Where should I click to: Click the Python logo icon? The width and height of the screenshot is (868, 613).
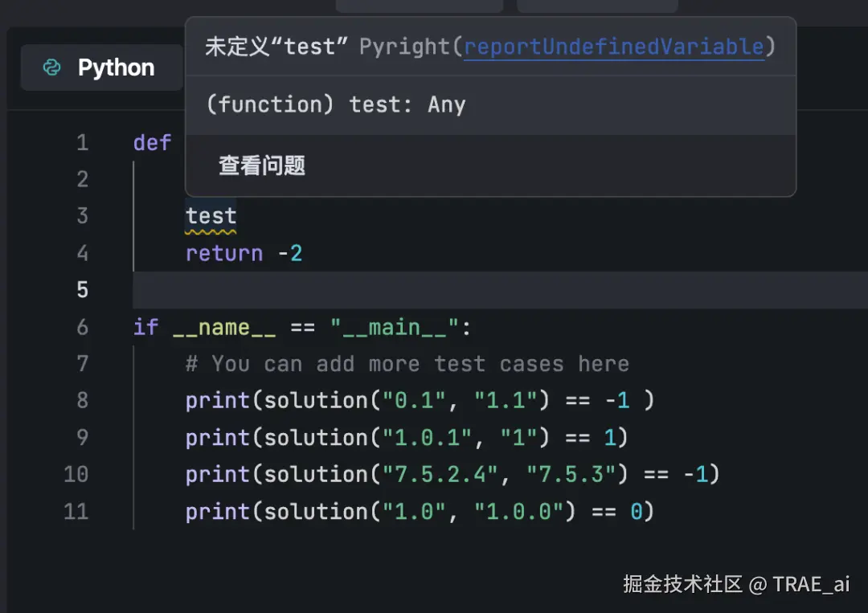(x=51, y=67)
